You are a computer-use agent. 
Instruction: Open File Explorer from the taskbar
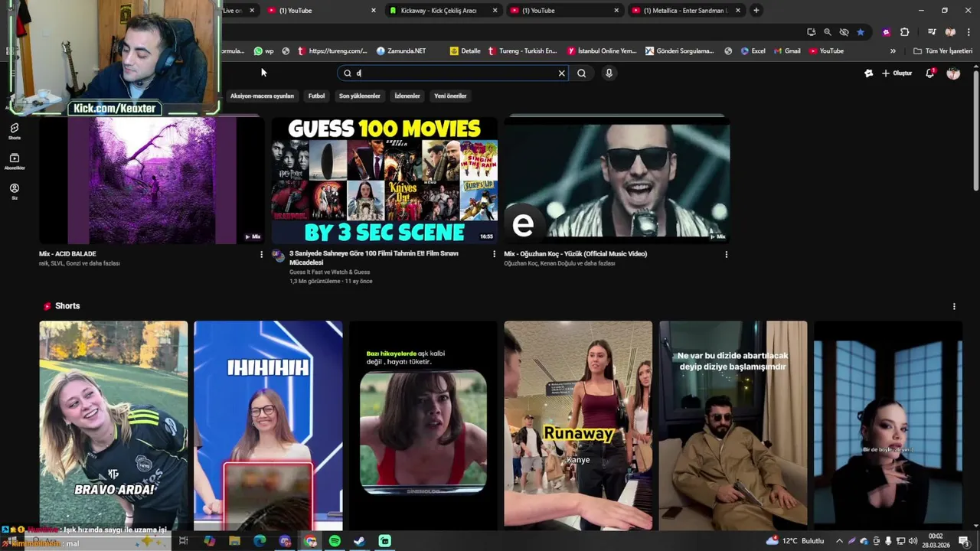[234, 541]
